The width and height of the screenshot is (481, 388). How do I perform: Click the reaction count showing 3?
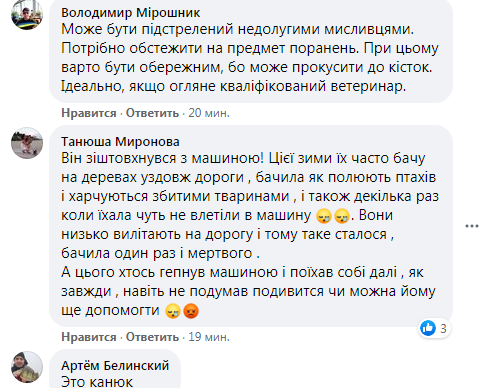pos(443,329)
